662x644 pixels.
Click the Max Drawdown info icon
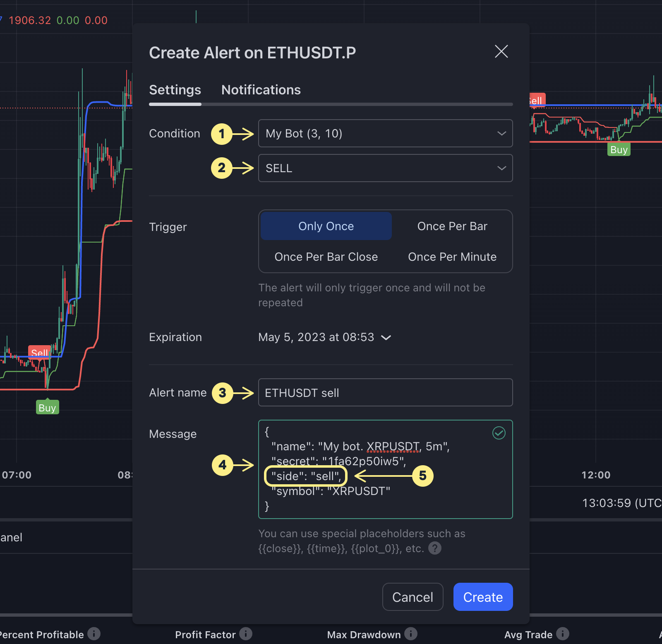pos(411,634)
